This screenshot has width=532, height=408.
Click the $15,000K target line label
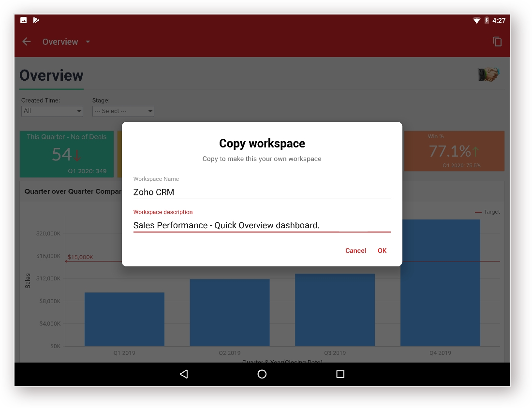(x=80, y=257)
